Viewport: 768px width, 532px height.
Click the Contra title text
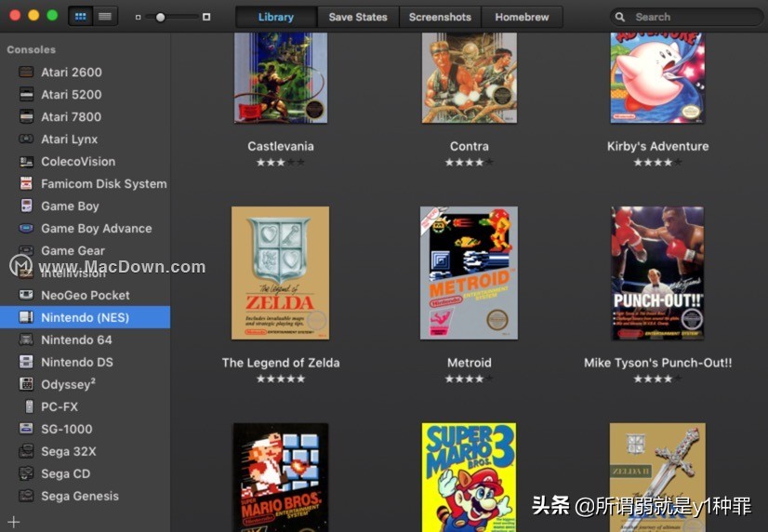click(470, 146)
